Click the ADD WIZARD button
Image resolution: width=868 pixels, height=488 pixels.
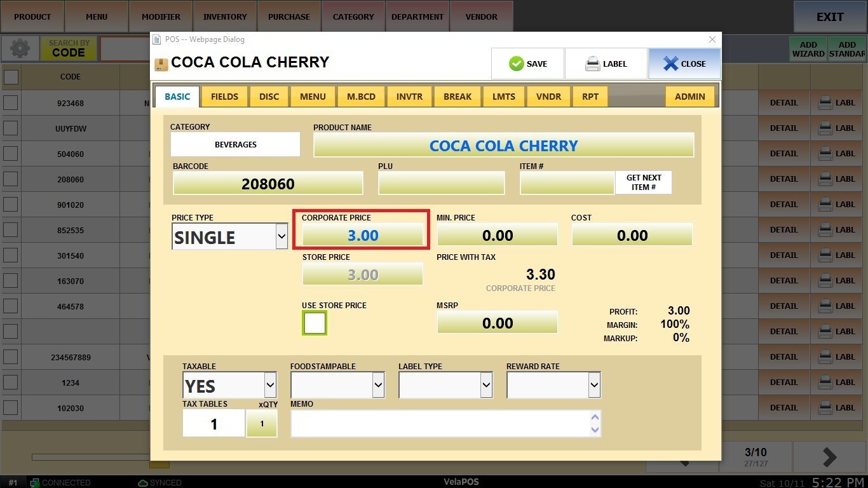[x=808, y=49]
